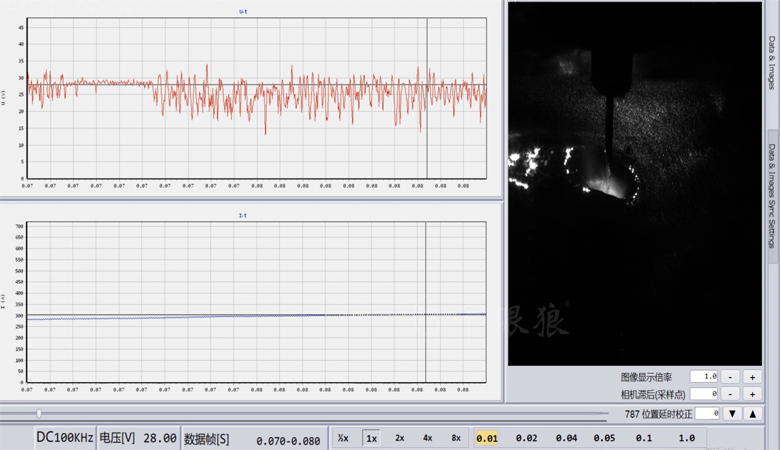The image size is (780, 450).
Task: Edit the image display ratio field showing 1.0
Action: tap(703, 377)
